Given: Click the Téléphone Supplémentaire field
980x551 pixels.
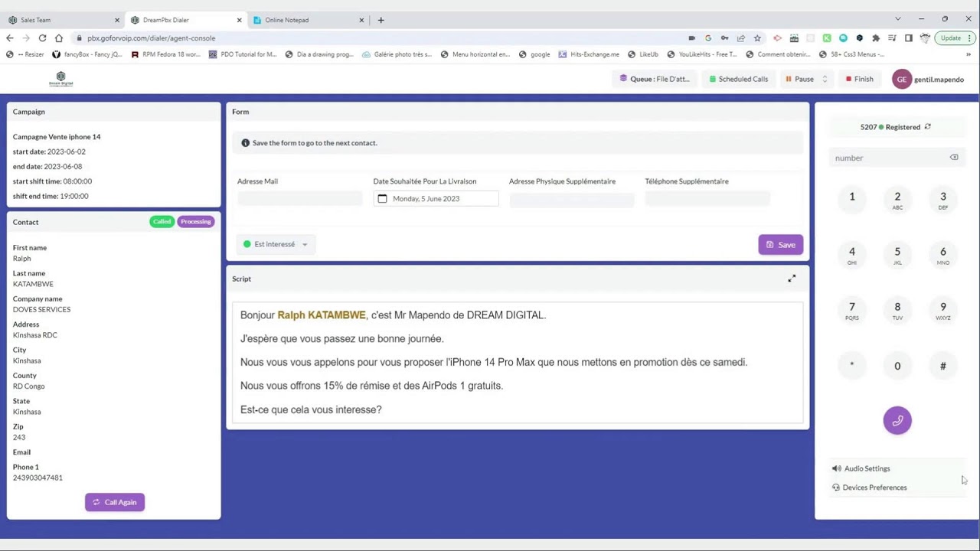Looking at the screenshot, I should [x=707, y=199].
